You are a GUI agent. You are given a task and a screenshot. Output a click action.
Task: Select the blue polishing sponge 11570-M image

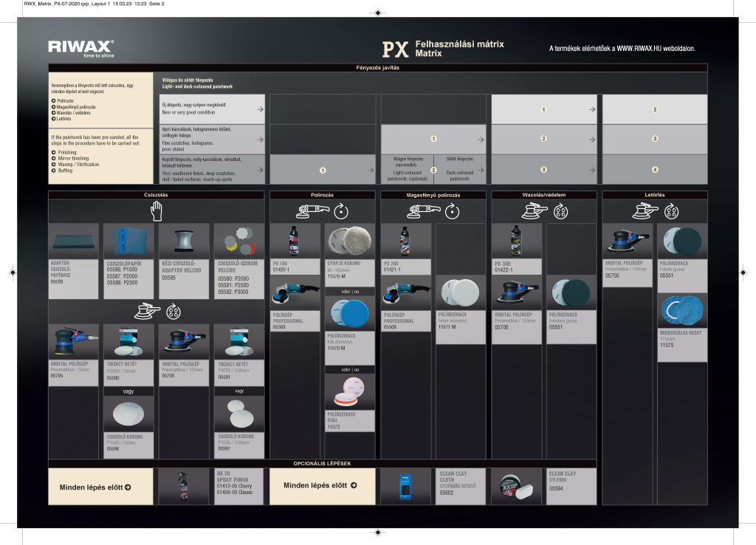coord(349,313)
